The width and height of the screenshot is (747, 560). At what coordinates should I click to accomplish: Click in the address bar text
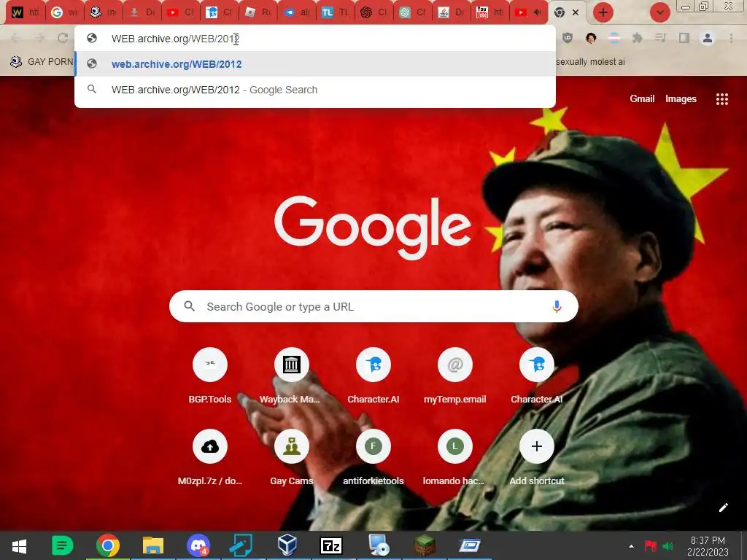pyautogui.click(x=175, y=39)
